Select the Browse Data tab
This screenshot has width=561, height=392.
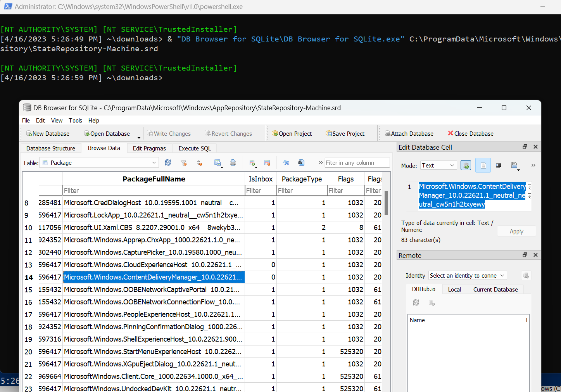click(104, 148)
